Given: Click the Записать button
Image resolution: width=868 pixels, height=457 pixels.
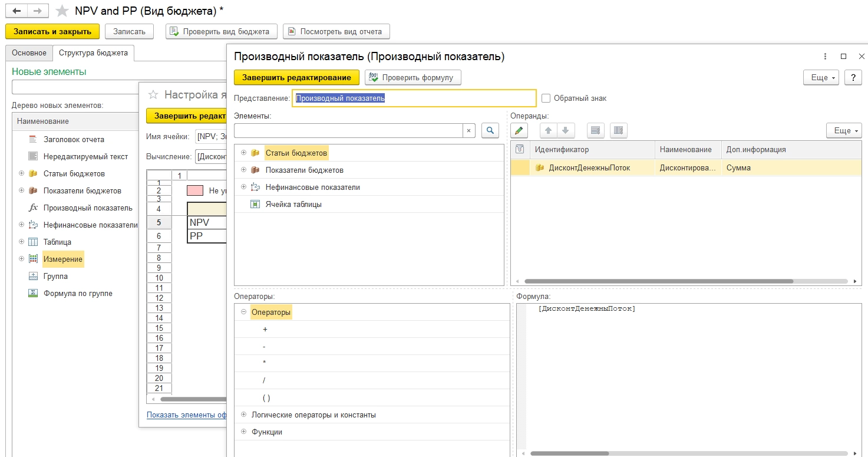Looking at the screenshot, I should (x=129, y=31).
